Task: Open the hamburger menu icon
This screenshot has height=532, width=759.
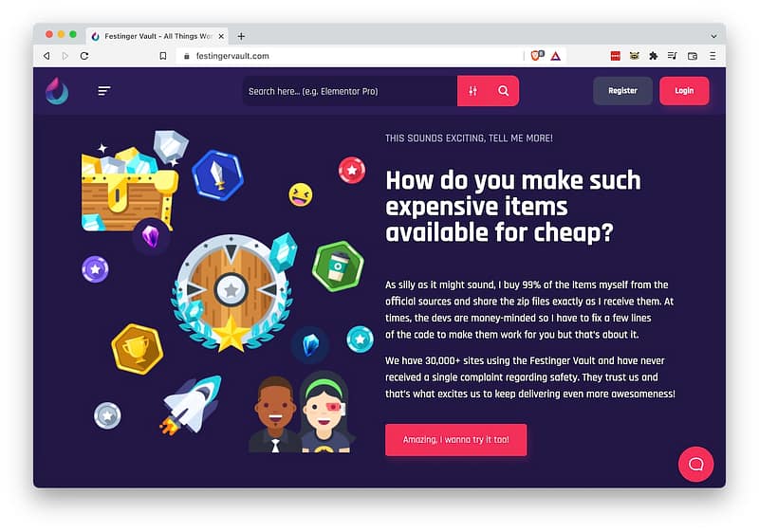Action: 104,91
